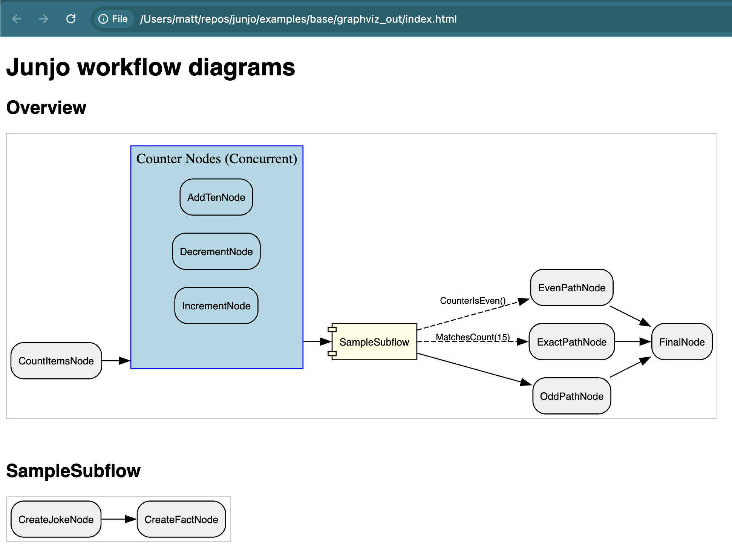
Task: Click the FinalNode box
Action: 681,342
